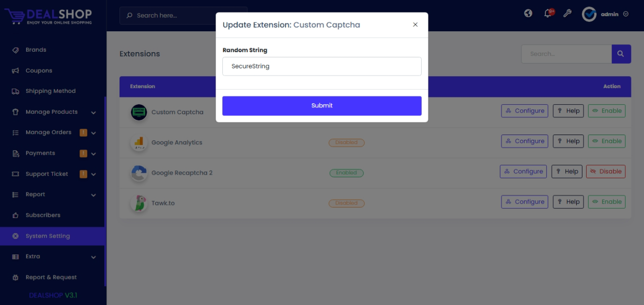Click the globe icon in header
644x305 pixels.
528,14
